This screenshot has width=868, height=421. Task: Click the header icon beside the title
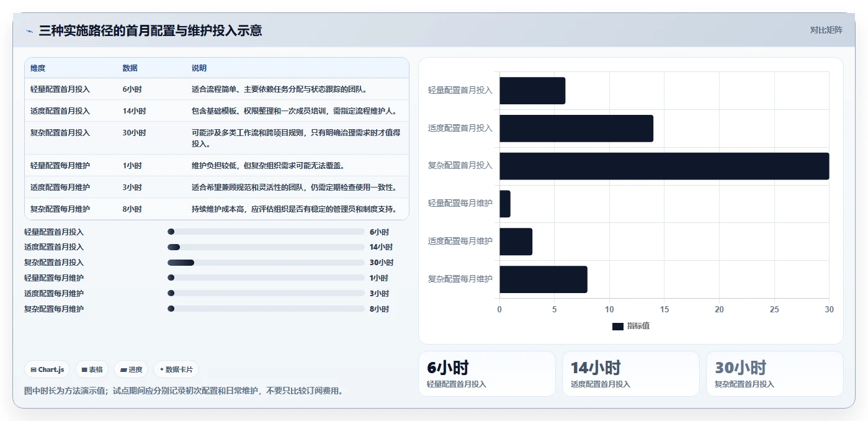coord(29,31)
